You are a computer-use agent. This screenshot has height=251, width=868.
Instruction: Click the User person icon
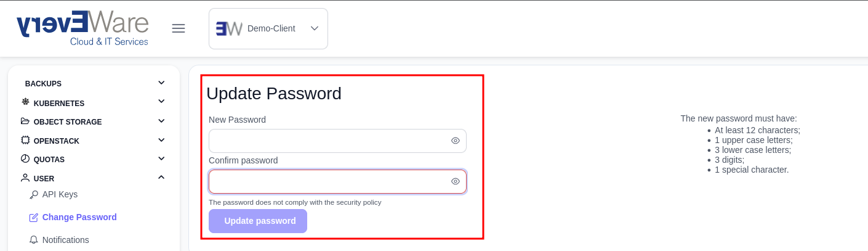tap(25, 178)
